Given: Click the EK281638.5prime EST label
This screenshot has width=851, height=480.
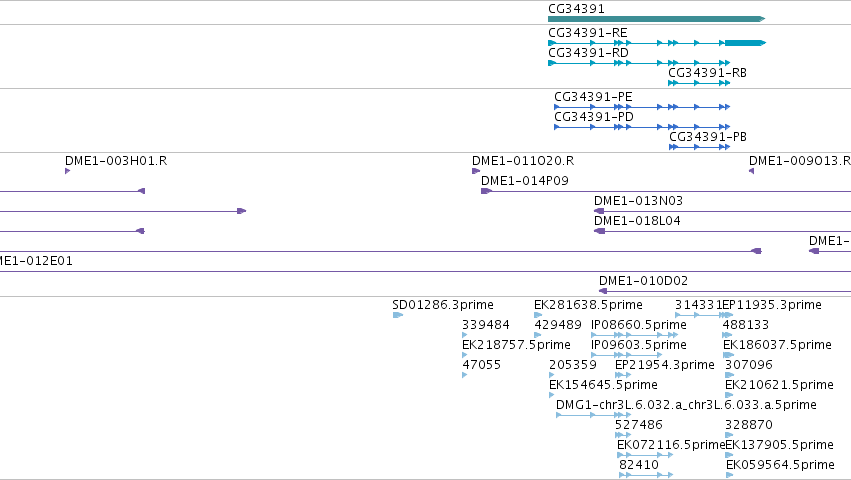Looking at the screenshot, I should (588, 305).
